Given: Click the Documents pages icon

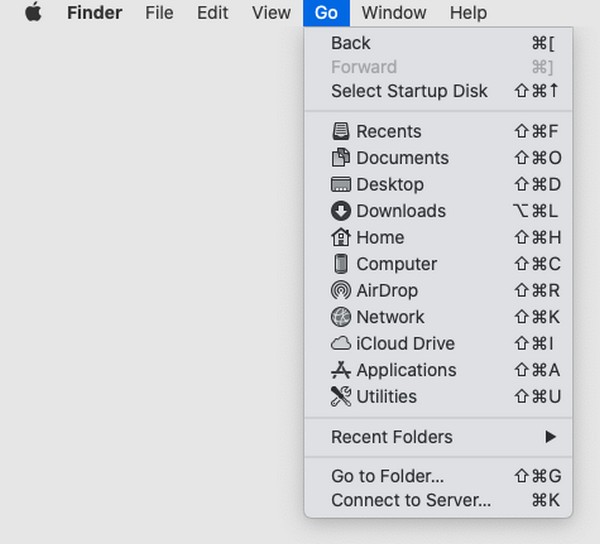Looking at the screenshot, I should pos(341,158).
